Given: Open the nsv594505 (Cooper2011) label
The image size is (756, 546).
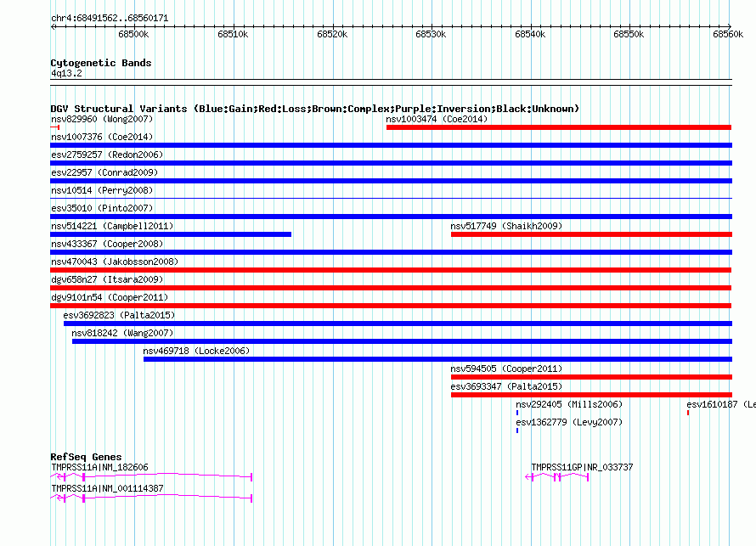Looking at the screenshot, I should point(506,369).
